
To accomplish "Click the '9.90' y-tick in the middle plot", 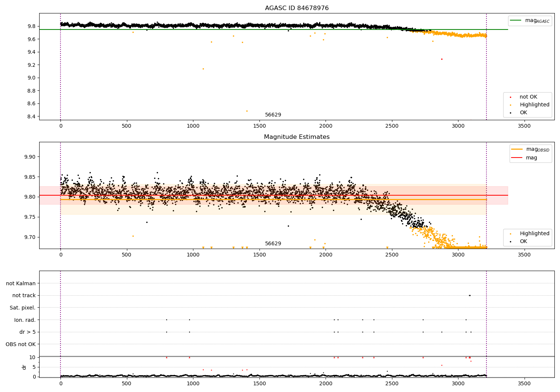I will pos(31,157).
